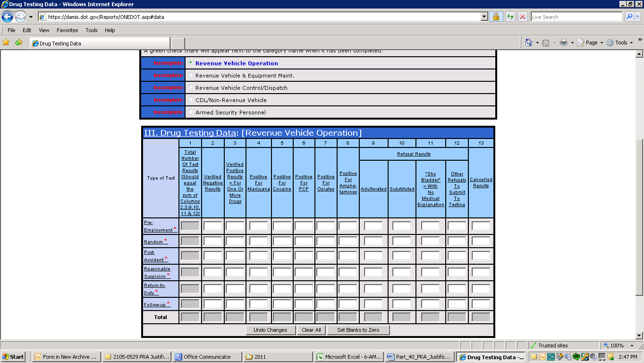Click Return-to-Duty row Adulterated field
This screenshot has width=644, height=363.
click(x=373, y=289)
